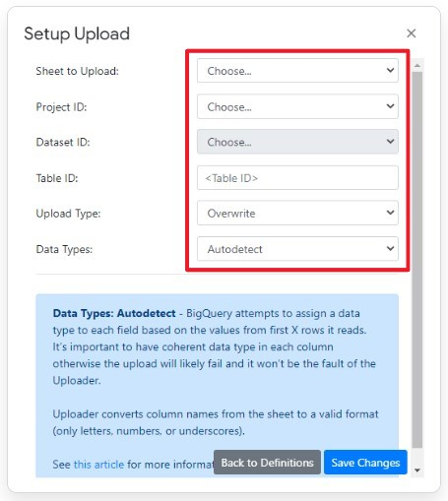Click the dialog's vertical scrollbar thumb
Screen dimensions: 448x501
click(417, 259)
